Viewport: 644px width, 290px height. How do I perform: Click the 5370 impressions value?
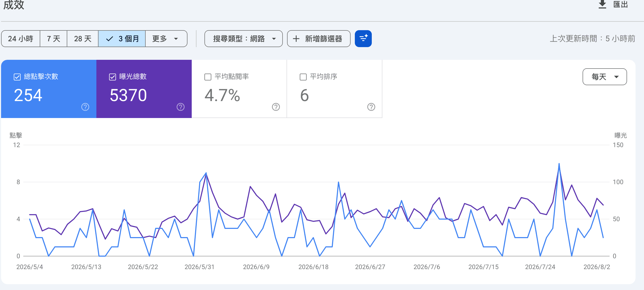128,95
